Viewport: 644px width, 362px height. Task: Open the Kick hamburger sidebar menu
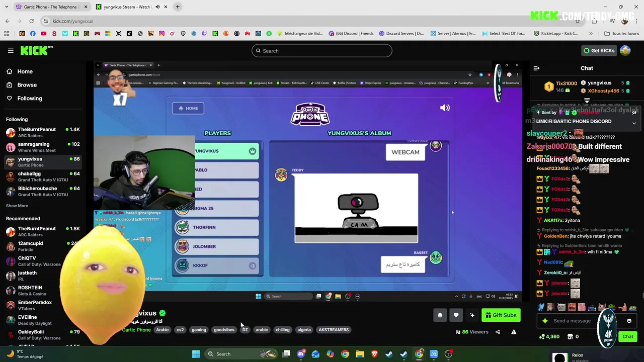click(x=11, y=51)
